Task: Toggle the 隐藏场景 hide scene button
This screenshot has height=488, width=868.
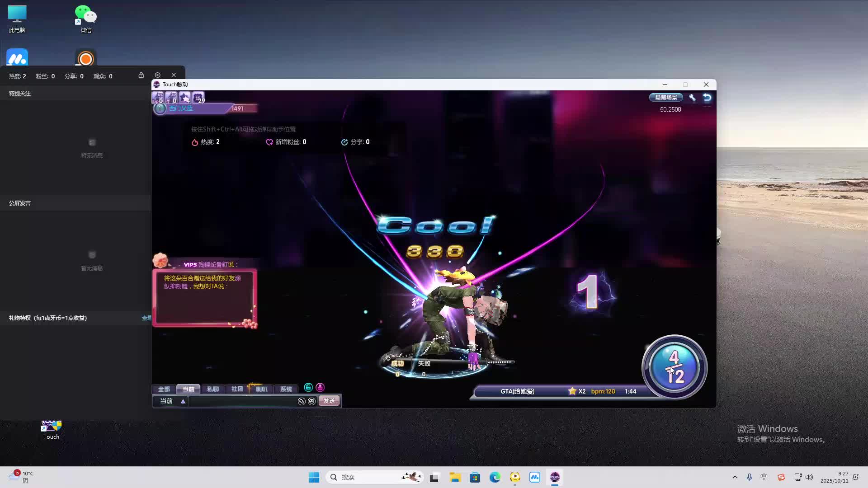Action: 666,98
